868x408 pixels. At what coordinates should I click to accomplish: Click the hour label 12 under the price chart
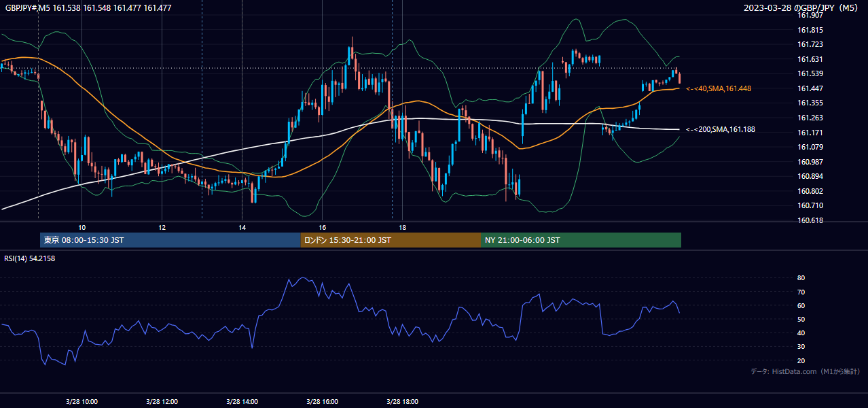point(162,227)
